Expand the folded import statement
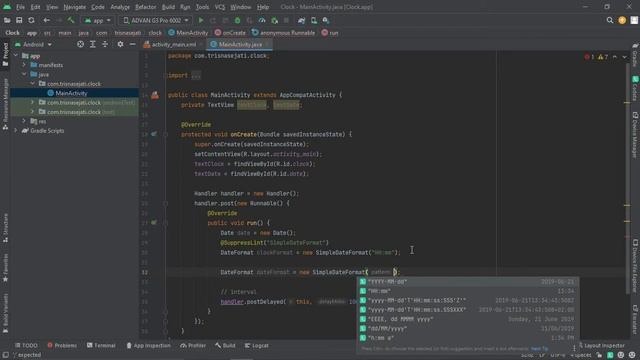 pyautogui.click(x=196, y=76)
